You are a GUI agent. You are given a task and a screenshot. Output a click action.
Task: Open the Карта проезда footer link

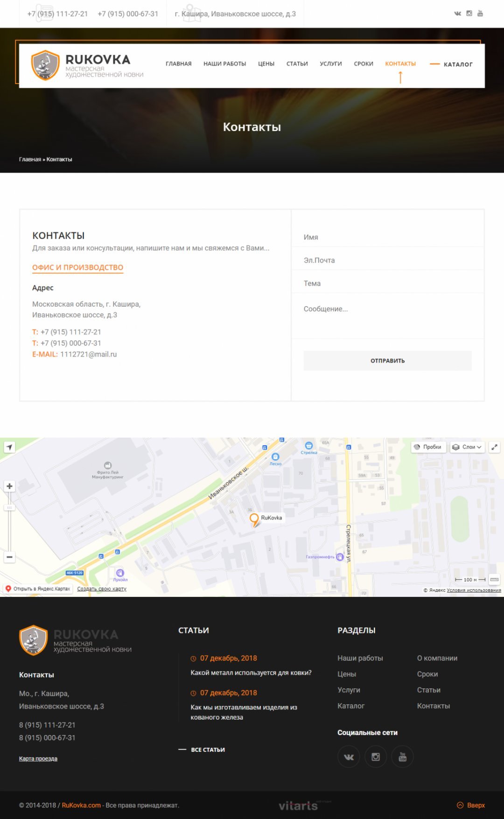[38, 759]
